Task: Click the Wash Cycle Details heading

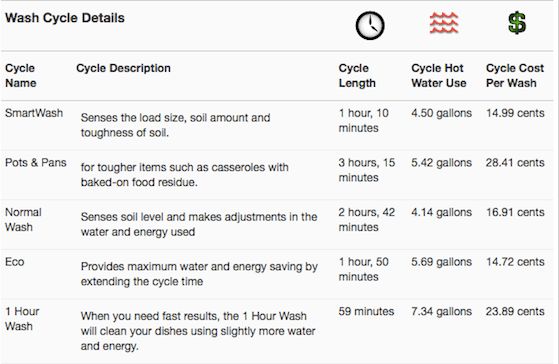Action: pos(65,18)
